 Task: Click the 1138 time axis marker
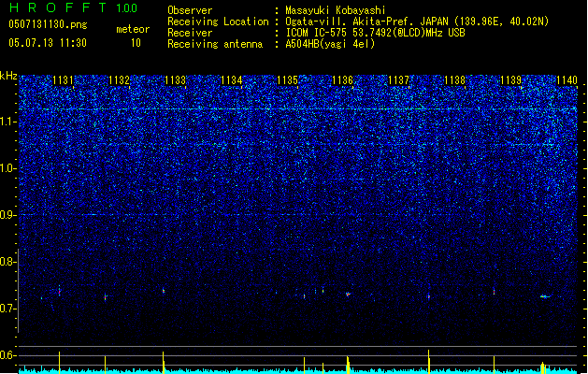[454, 80]
